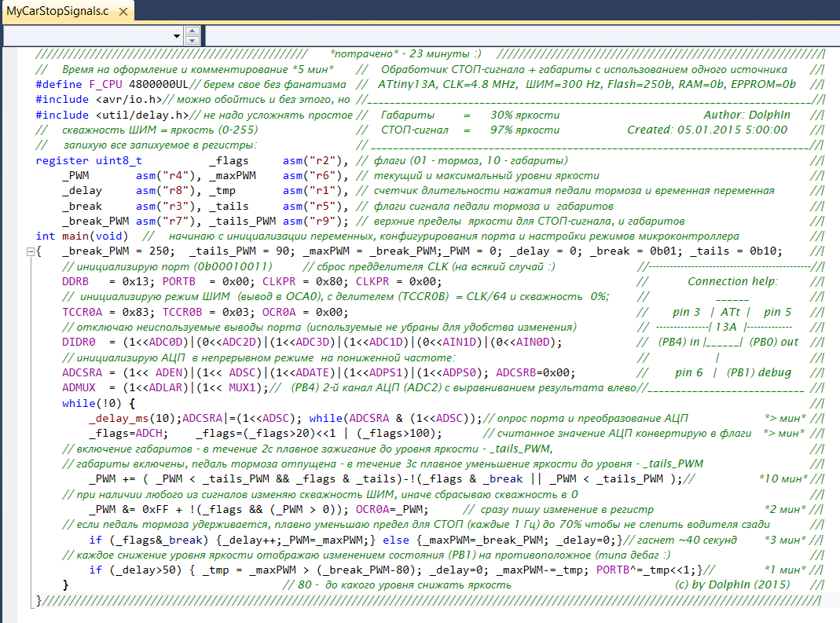Click the up arrow of the navigation stepper
Image resolution: width=840 pixels, height=623 pixels.
pyautogui.click(x=192, y=31)
